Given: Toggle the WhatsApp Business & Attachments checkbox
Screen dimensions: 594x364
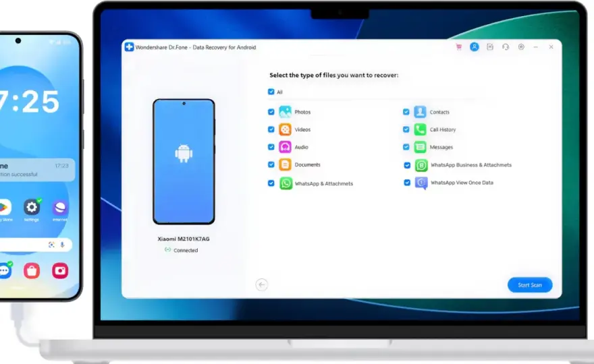Looking at the screenshot, I should tap(407, 165).
